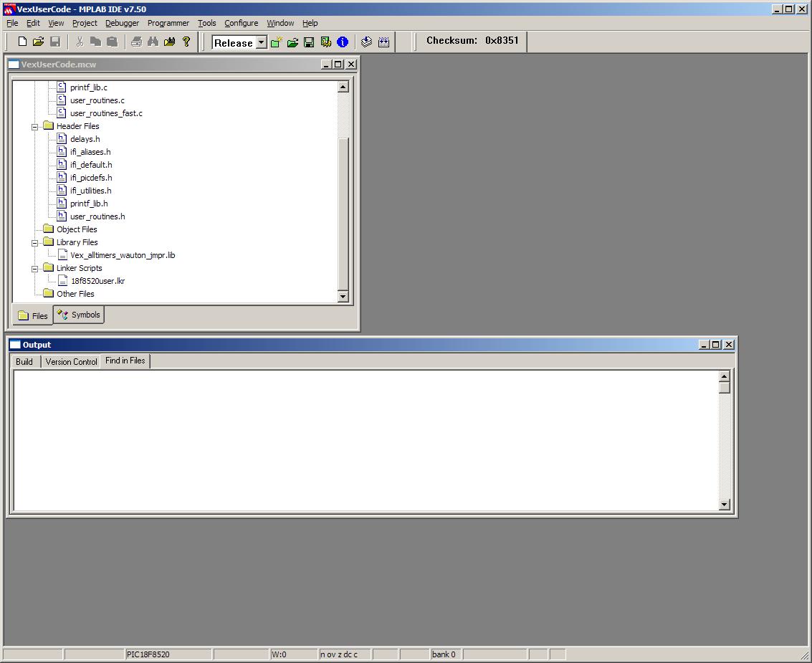Click the New Project icon on the toolbar
812x663 pixels.
click(274, 42)
